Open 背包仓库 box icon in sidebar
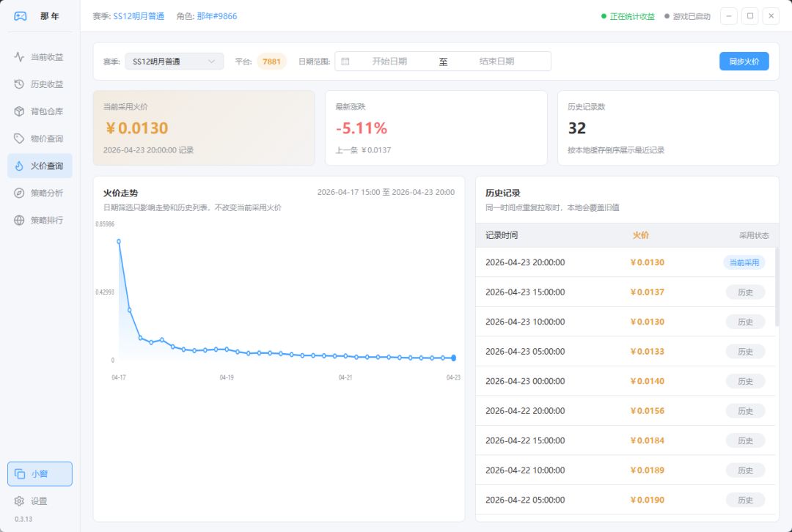Viewport: 792px width, 532px height. tap(19, 111)
